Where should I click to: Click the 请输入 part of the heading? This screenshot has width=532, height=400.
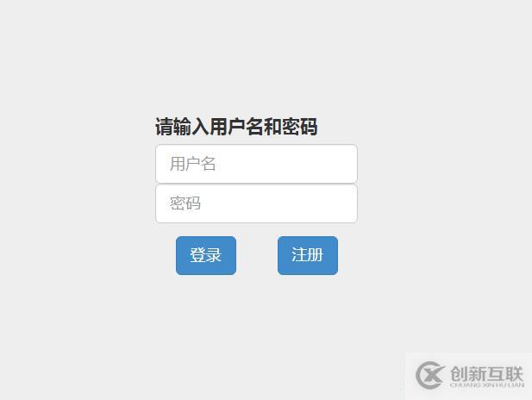coord(182,127)
